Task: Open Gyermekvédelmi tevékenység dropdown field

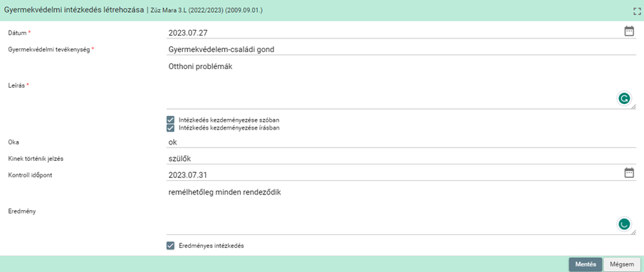Action: [401, 50]
